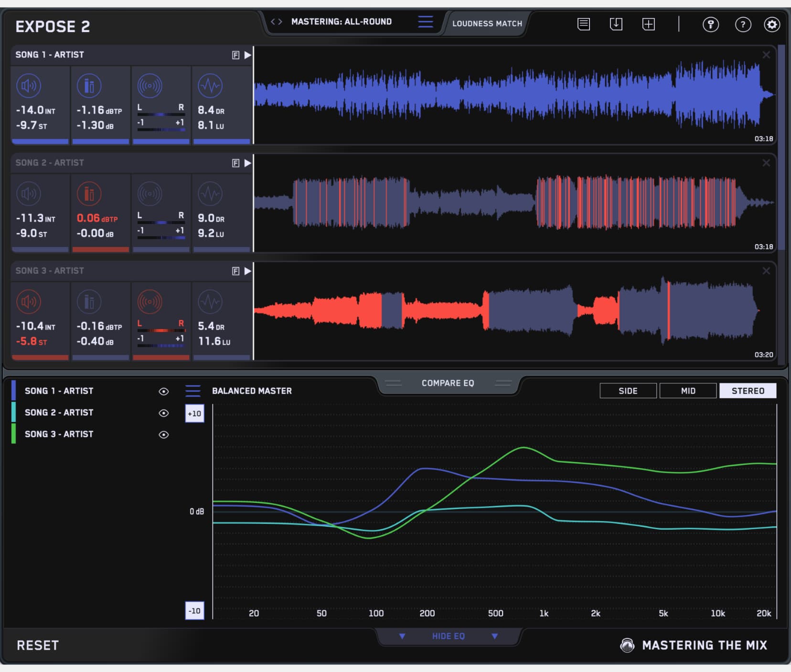Image resolution: width=791 pixels, height=672 pixels.
Task: Click the import download icon in header
Action: click(616, 24)
